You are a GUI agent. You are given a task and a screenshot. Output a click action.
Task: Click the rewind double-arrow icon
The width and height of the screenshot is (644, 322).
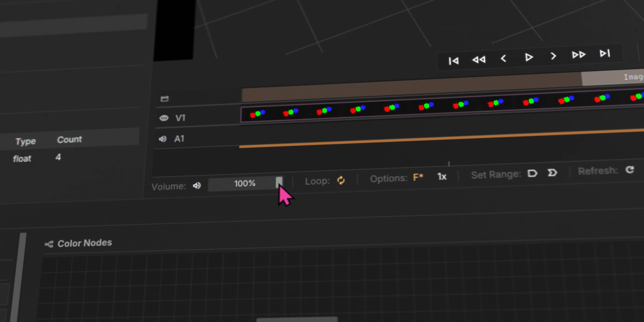(480, 60)
